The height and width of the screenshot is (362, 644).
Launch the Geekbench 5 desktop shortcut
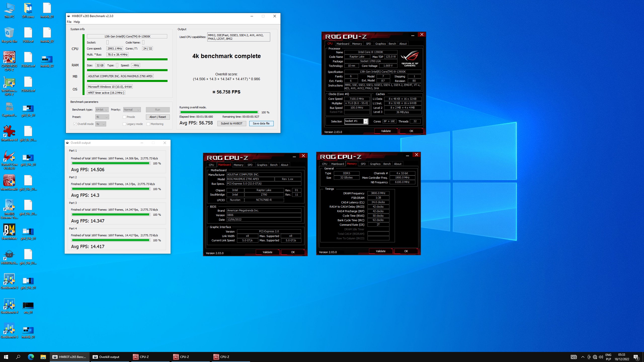pyautogui.click(x=9, y=330)
